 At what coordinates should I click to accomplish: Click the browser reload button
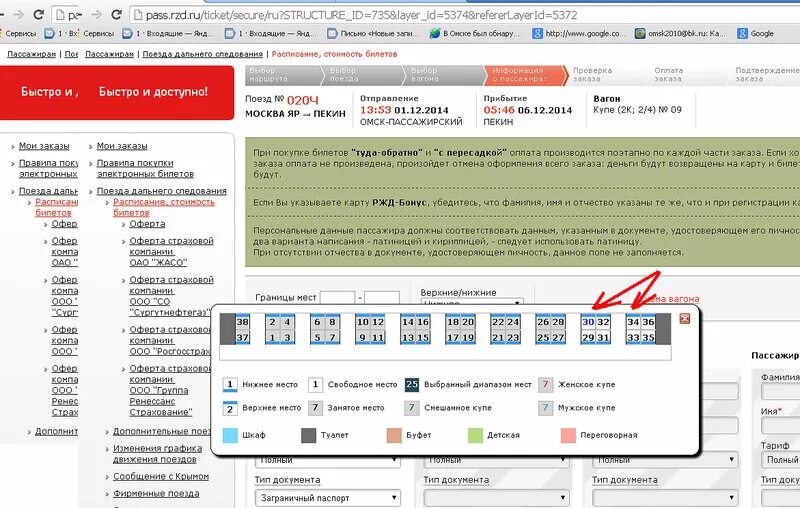pyautogui.click(x=116, y=14)
